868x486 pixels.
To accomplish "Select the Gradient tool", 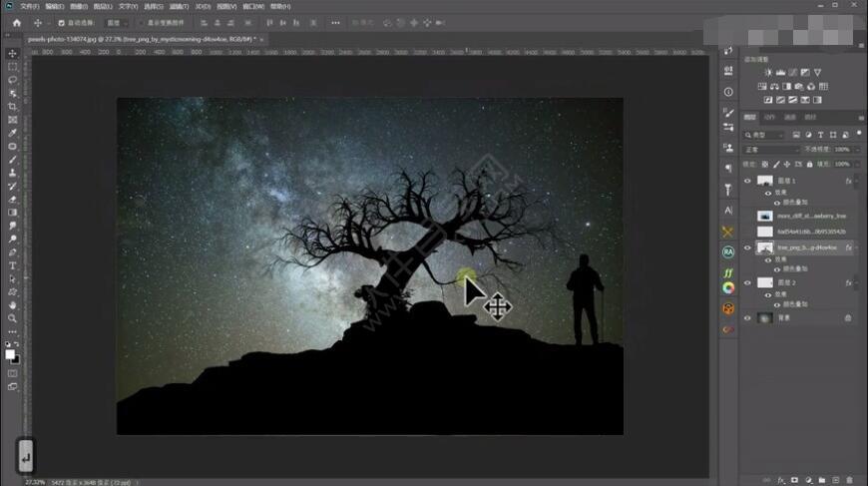I will 12,213.
